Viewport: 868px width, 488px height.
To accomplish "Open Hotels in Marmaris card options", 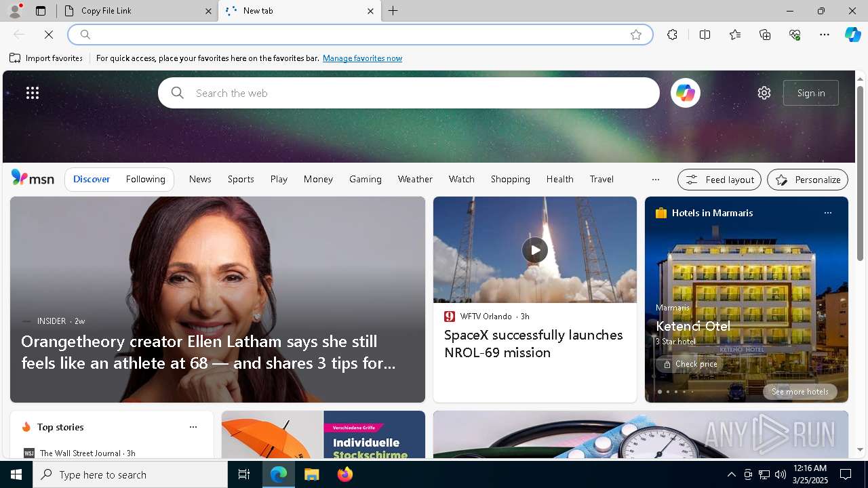I will [x=827, y=213].
